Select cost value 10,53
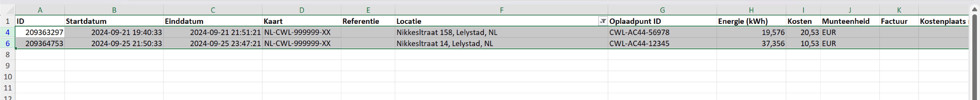 tap(803, 43)
